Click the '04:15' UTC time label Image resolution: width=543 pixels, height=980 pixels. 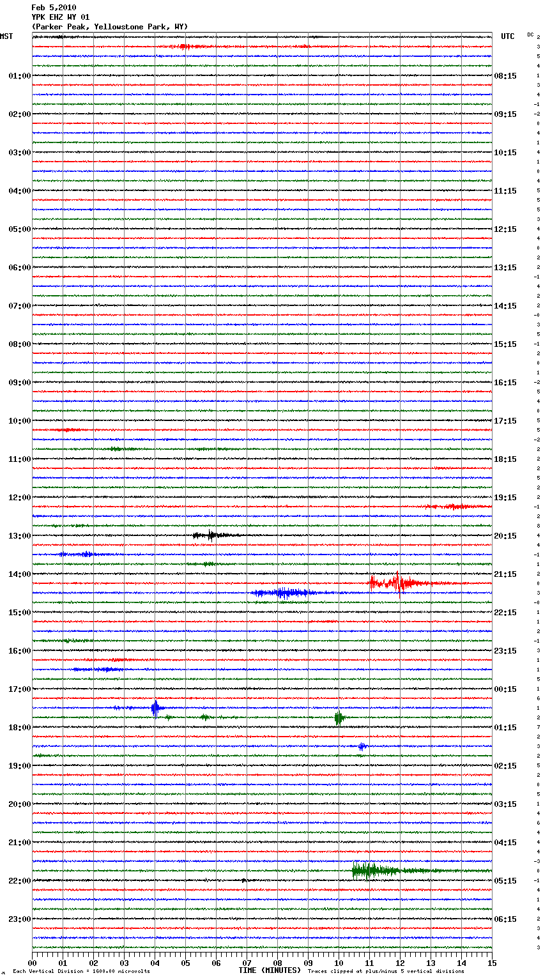tap(505, 843)
